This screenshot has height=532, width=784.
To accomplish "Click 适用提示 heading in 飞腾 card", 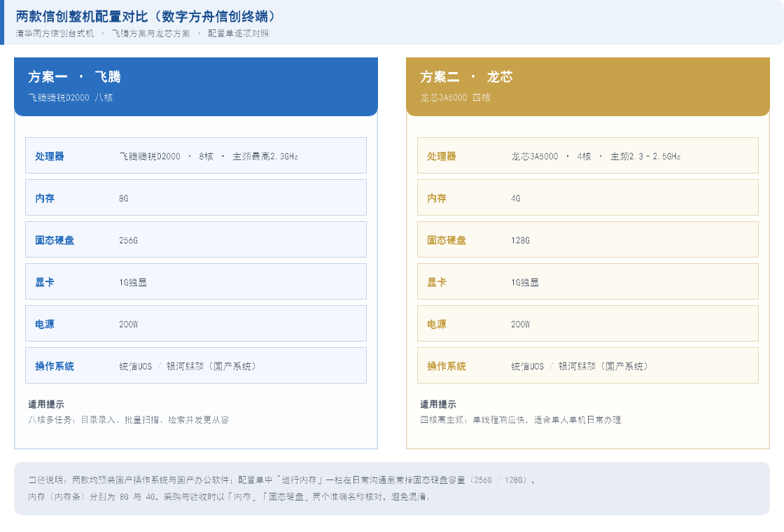I will tap(46, 404).
